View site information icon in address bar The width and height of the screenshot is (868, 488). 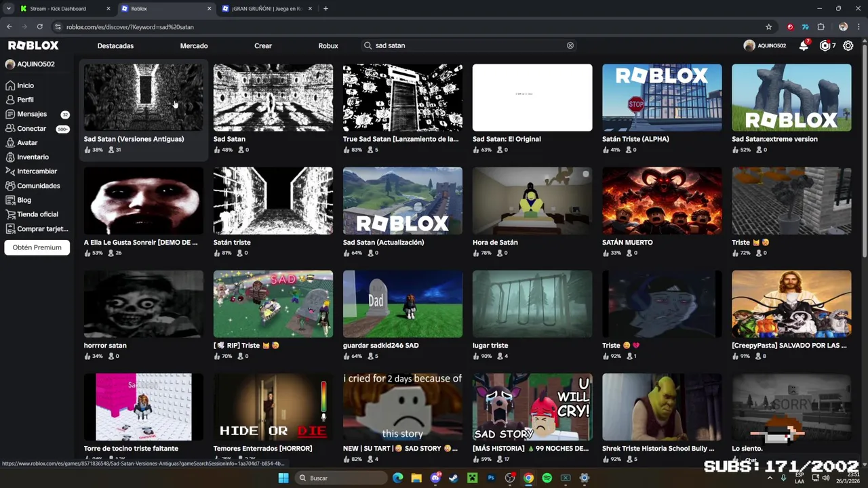[58, 27]
